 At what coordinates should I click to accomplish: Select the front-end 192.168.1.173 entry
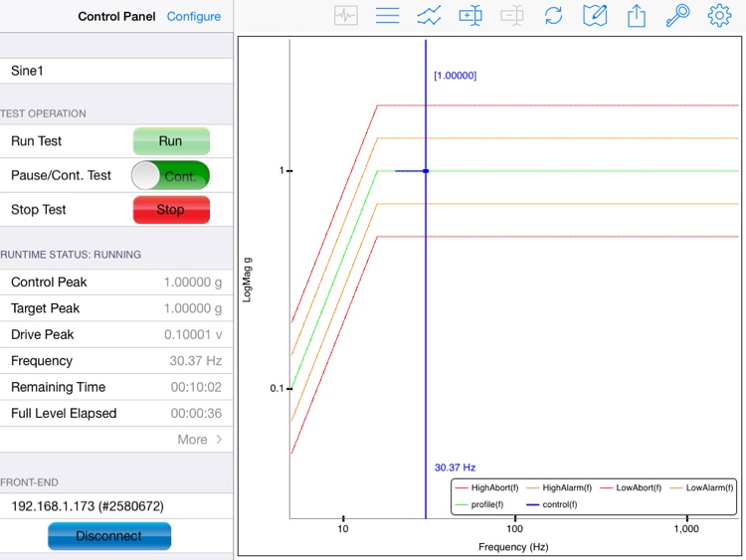(116, 506)
